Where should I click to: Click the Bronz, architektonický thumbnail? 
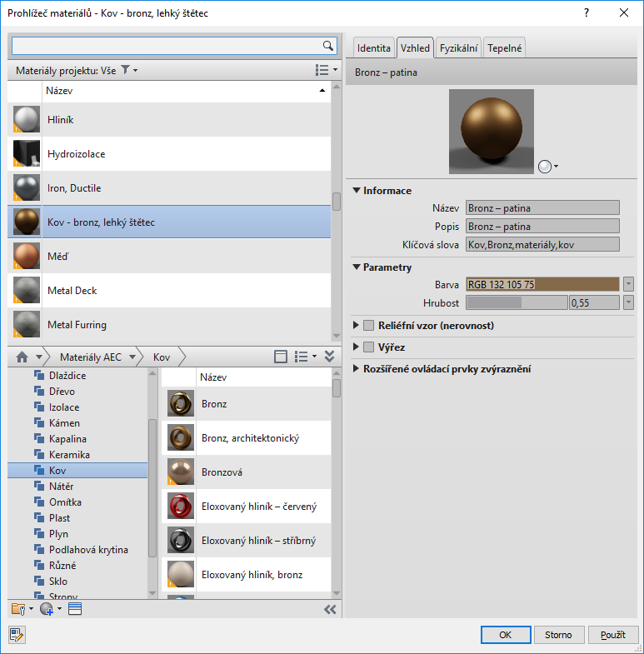(x=181, y=438)
